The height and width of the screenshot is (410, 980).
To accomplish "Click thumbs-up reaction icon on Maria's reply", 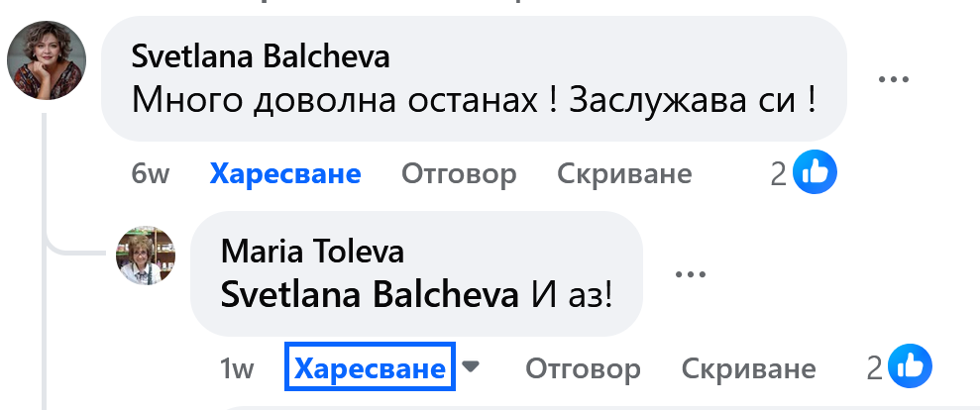I will click(x=912, y=368).
